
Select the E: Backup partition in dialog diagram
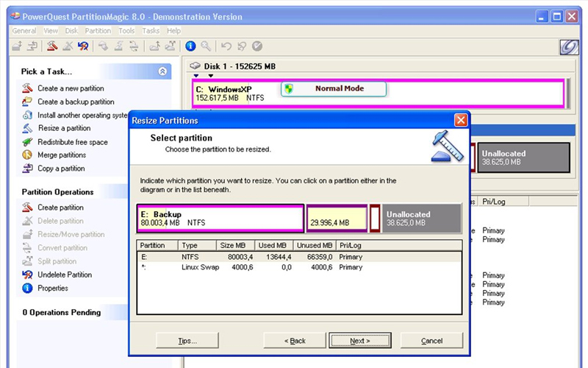(x=220, y=219)
